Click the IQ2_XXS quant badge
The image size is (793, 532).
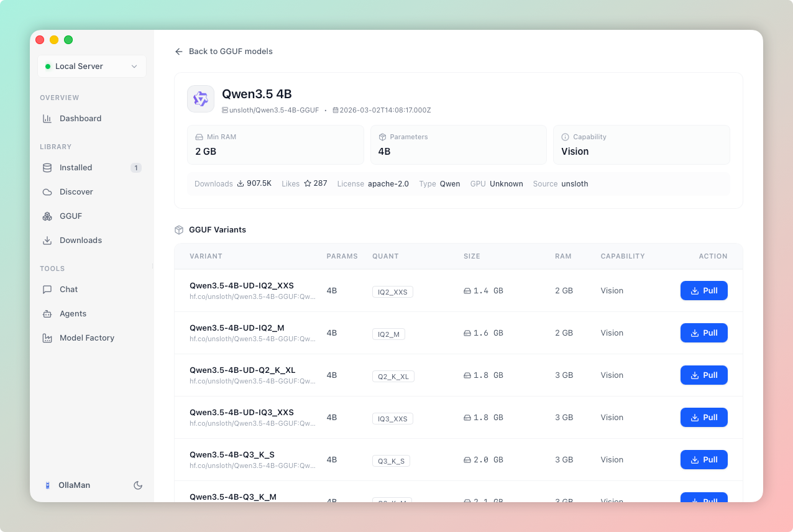pos(393,292)
